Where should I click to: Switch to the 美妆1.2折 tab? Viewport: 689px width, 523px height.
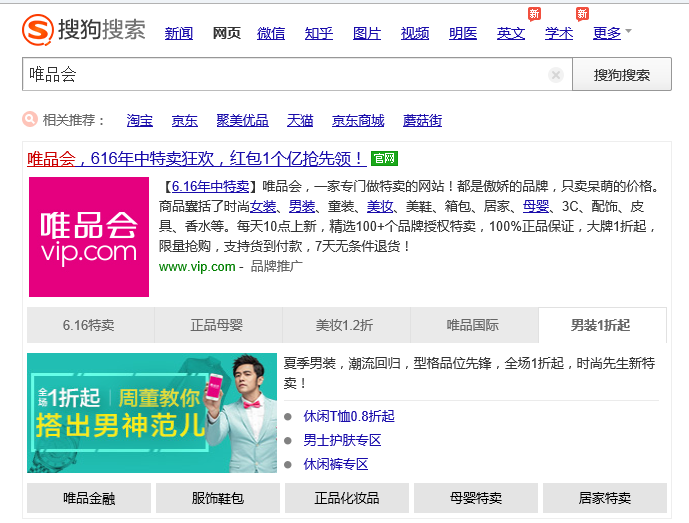tap(345, 325)
